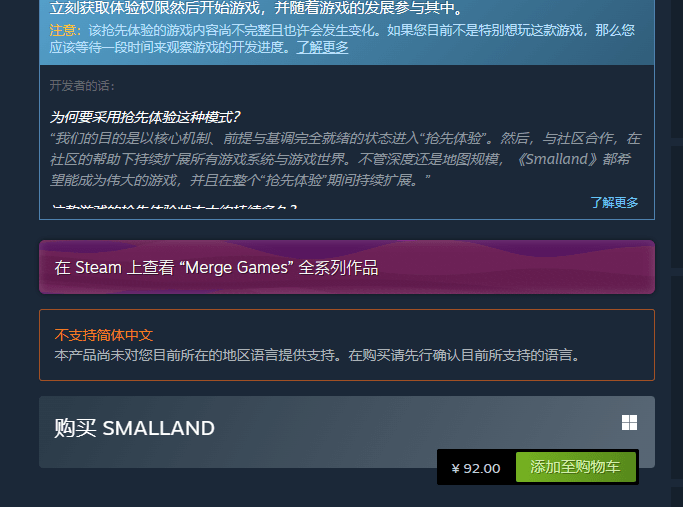The image size is (683, 507).
Task: Expand developer notes via blue 了解更多
Action: click(614, 202)
